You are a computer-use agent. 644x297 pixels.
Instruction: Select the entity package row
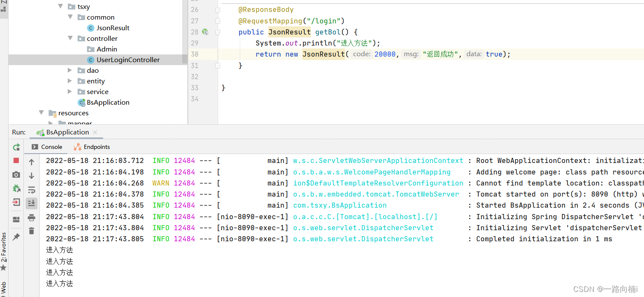pos(98,81)
